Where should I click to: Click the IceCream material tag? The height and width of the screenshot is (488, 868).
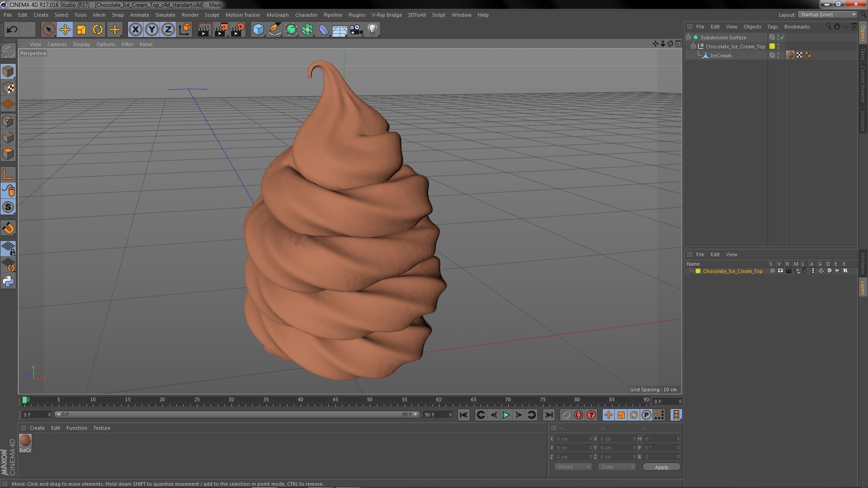pos(790,55)
